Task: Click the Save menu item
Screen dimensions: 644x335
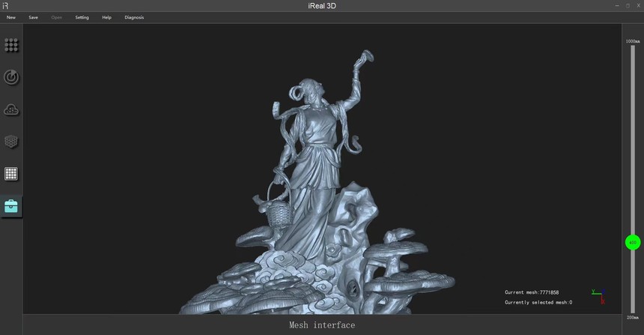Action: tap(33, 17)
